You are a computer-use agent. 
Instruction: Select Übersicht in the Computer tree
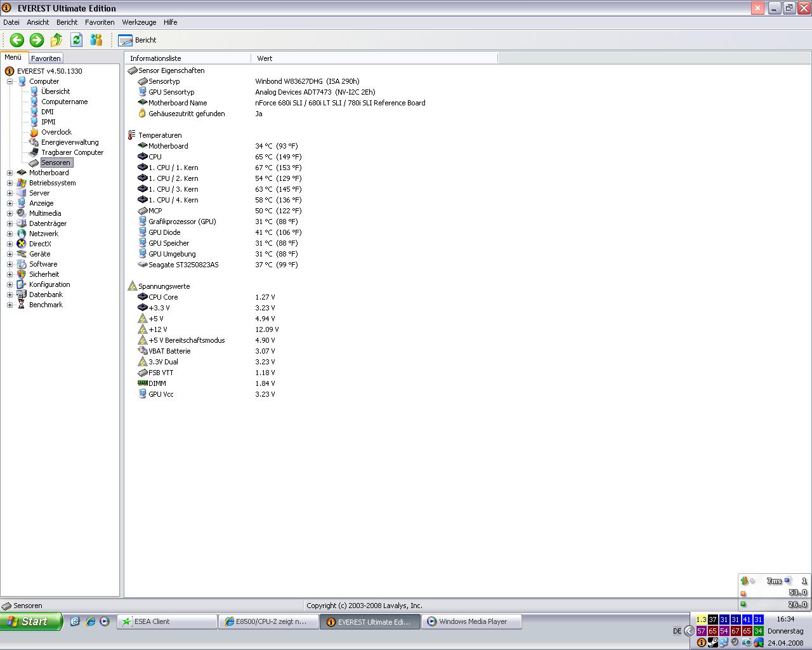coord(56,91)
